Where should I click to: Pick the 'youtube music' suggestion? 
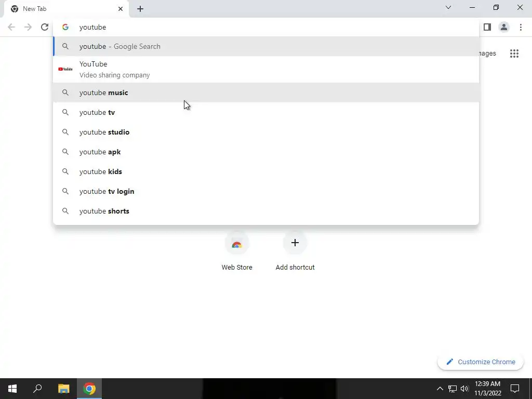point(266,92)
